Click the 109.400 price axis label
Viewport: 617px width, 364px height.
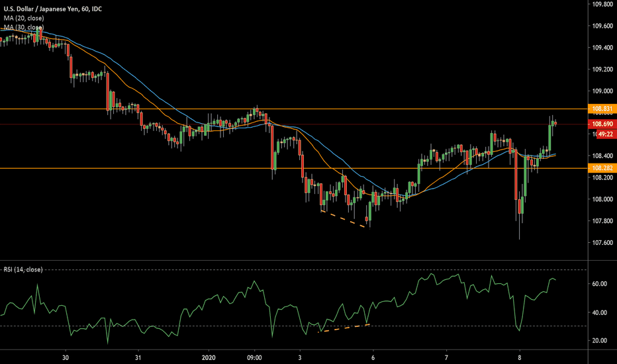pos(602,48)
